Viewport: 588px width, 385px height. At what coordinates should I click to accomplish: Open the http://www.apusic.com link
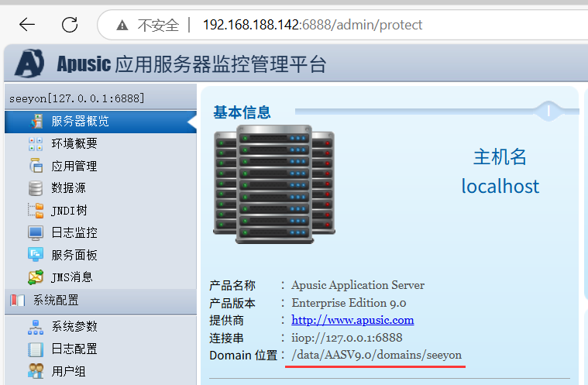point(352,320)
